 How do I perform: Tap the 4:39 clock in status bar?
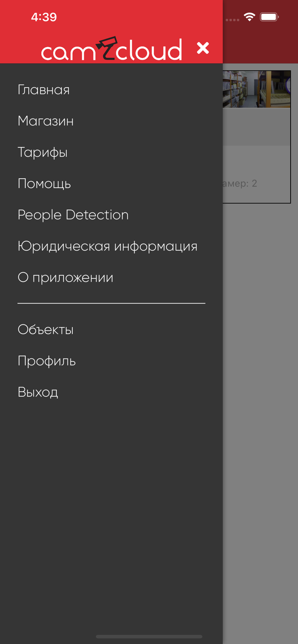[44, 17]
